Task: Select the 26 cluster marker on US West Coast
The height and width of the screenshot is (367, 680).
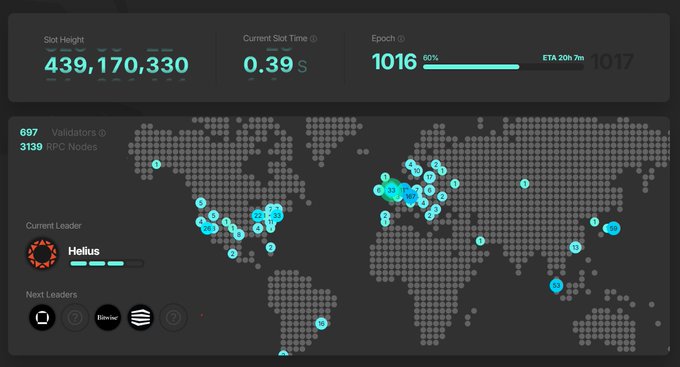Action: pos(207,228)
